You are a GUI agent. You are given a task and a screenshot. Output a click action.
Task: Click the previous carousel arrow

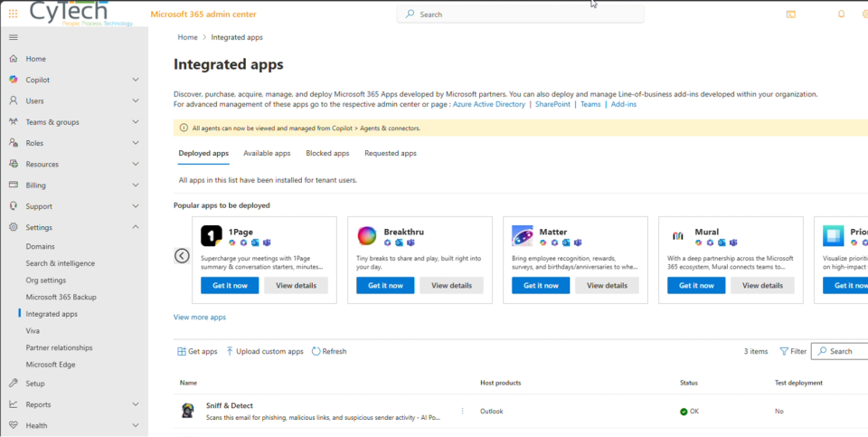pos(182,255)
